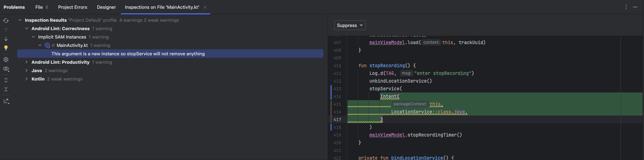The width and height of the screenshot is (644, 160).
Task: Go to next problem with down arrow
Action: tap(6, 39)
